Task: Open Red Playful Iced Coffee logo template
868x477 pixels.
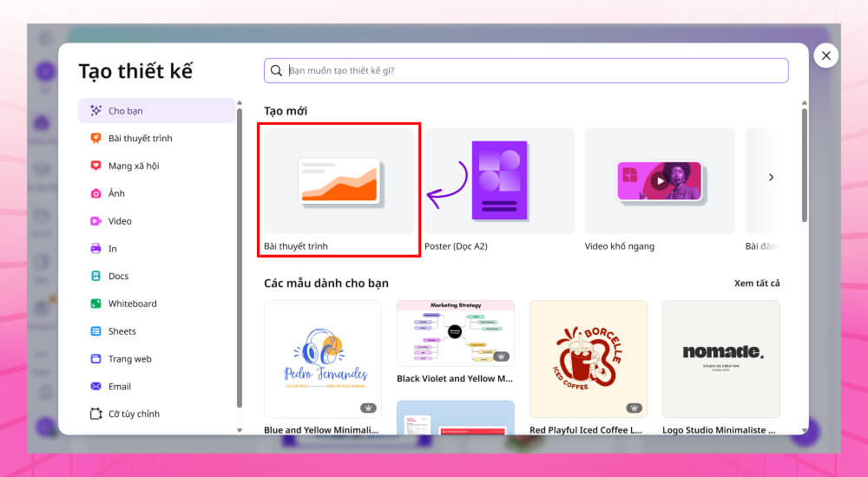Action: [x=589, y=359]
